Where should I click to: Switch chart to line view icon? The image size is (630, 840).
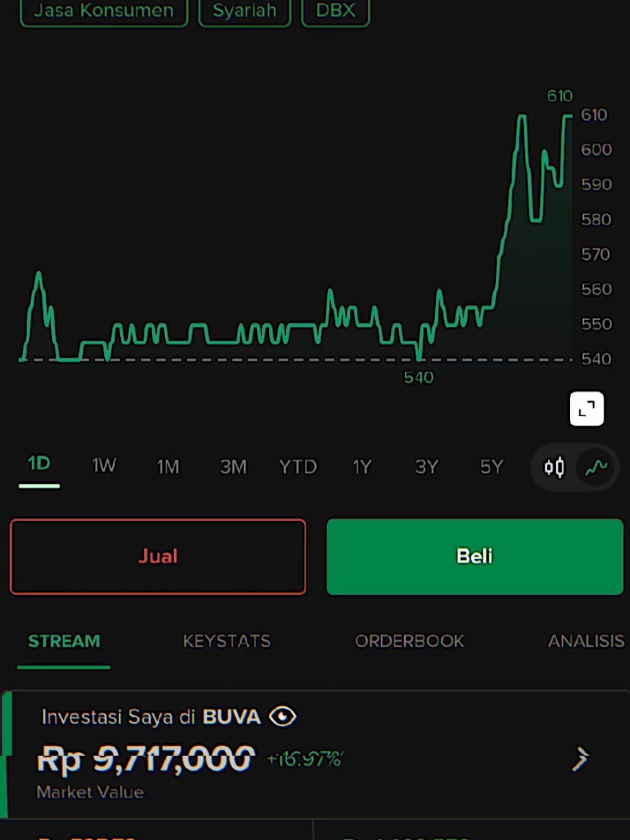595,467
